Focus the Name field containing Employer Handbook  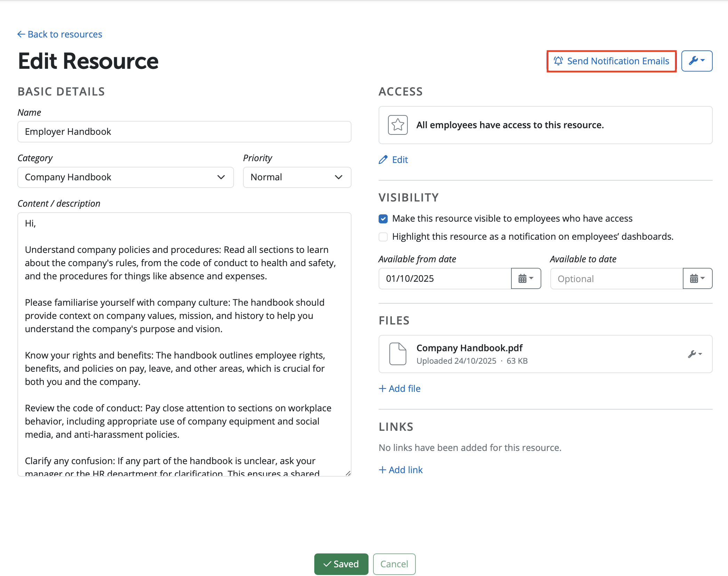point(184,132)
